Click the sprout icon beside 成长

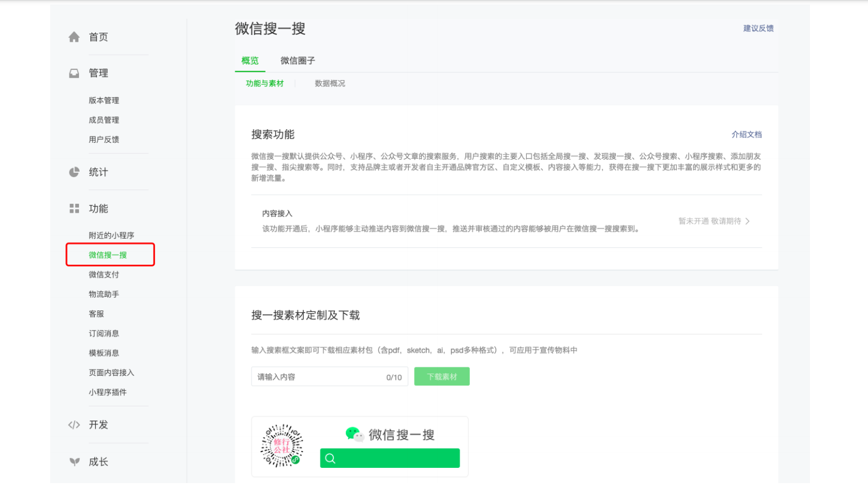point(74,462)
